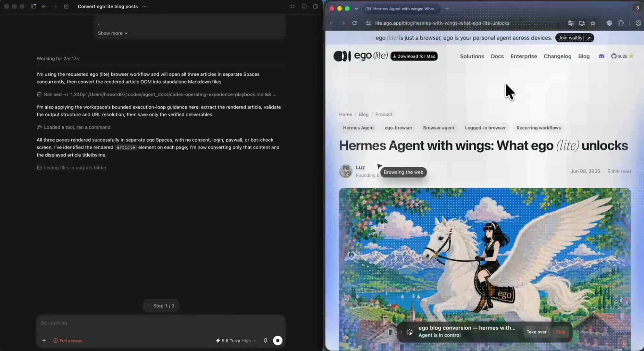The height and width of the screenshot is (351, 644).
Task: Click the address bar URL lite.ego.app
Action: click(442, 23)
